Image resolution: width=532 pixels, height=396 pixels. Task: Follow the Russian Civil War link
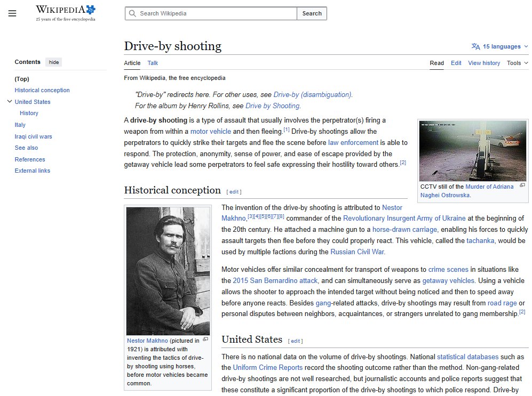(x=357, y=252)
